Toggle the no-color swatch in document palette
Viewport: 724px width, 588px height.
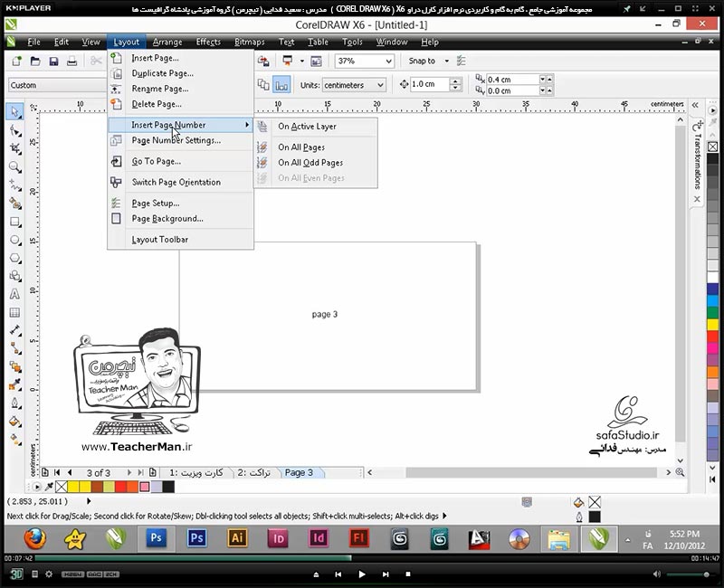click(61, 487)
